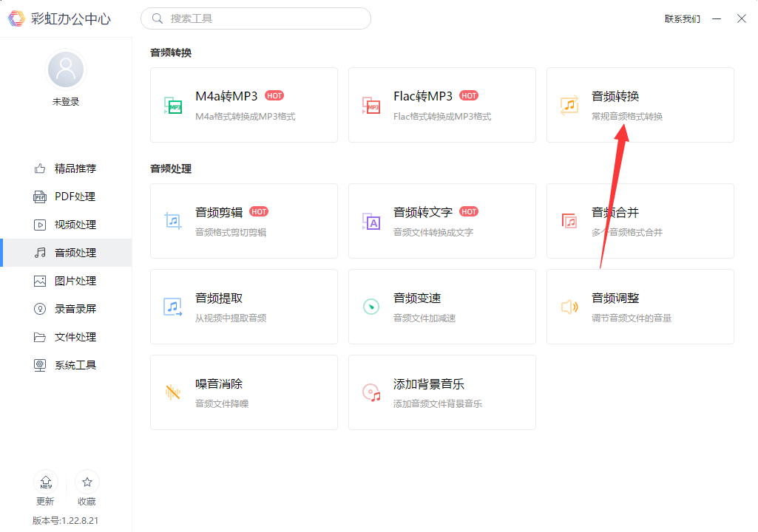Go to 图片处理 sidebar category
758x532 pixels.
point(74,281)
